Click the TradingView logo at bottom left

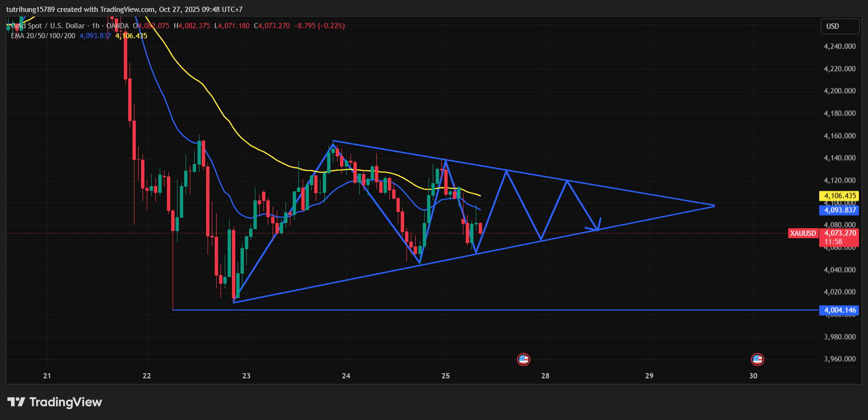[x=55, y=402]
